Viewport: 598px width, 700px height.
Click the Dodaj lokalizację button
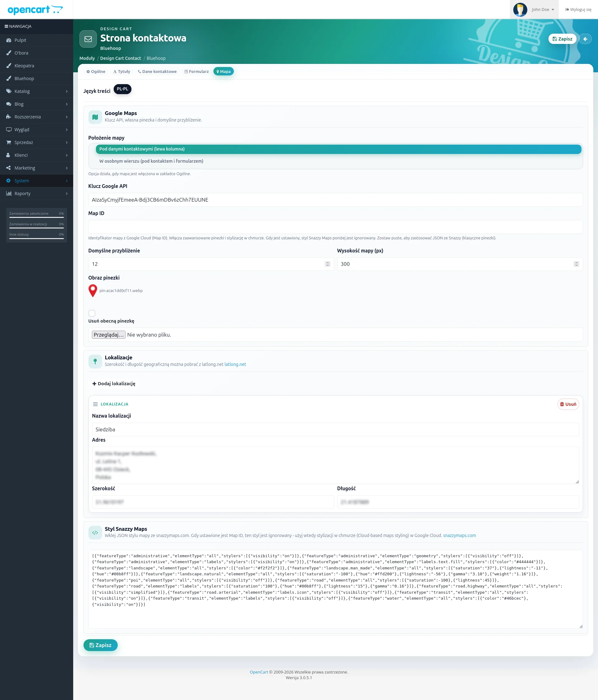[x=114, y=384]
